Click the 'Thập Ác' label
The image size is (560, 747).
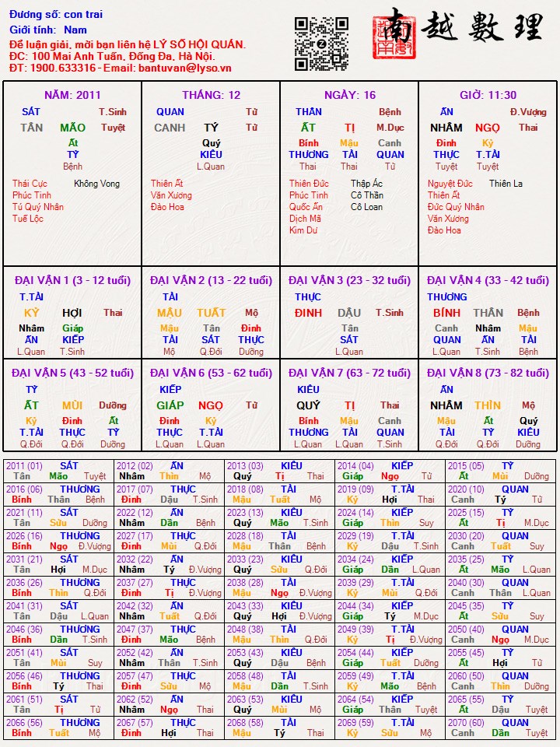(366, 184)
